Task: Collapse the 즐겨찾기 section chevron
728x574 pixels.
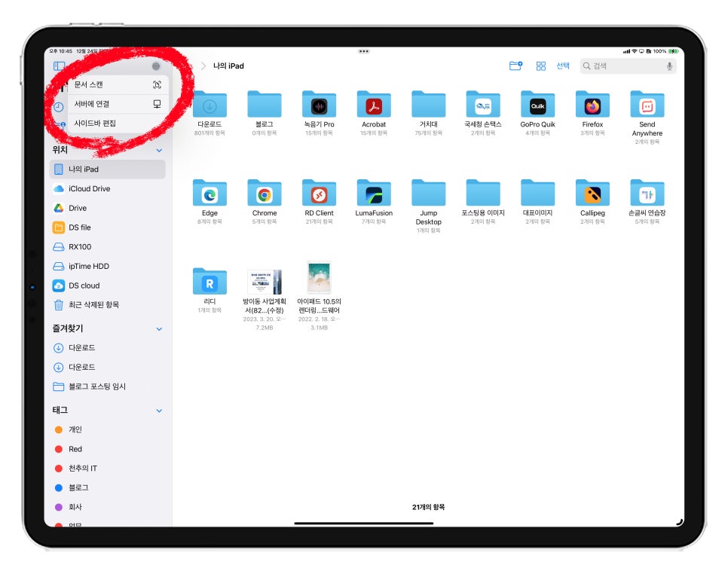Action: click(159, 329)
